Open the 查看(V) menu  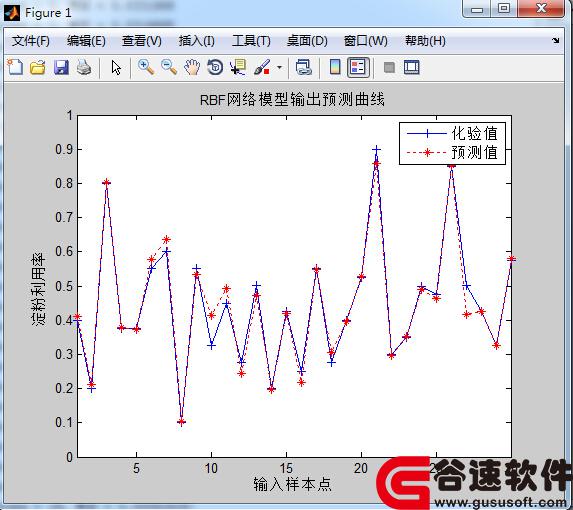142,41
